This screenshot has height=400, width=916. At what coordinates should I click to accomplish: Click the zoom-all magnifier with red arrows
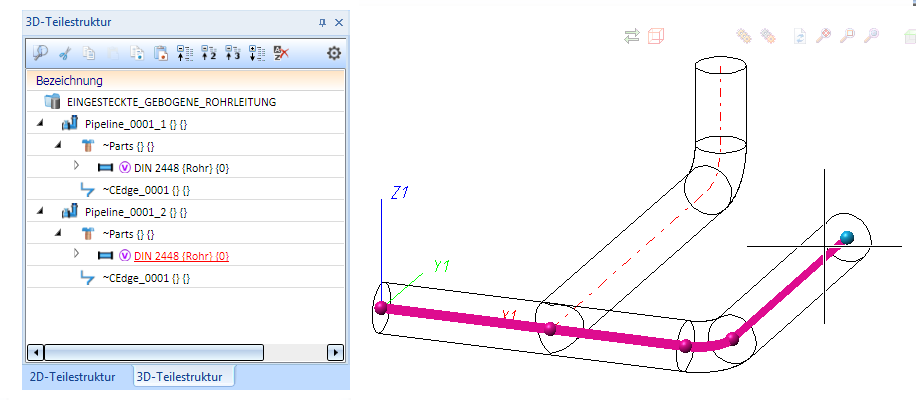(x=824, y=36)
